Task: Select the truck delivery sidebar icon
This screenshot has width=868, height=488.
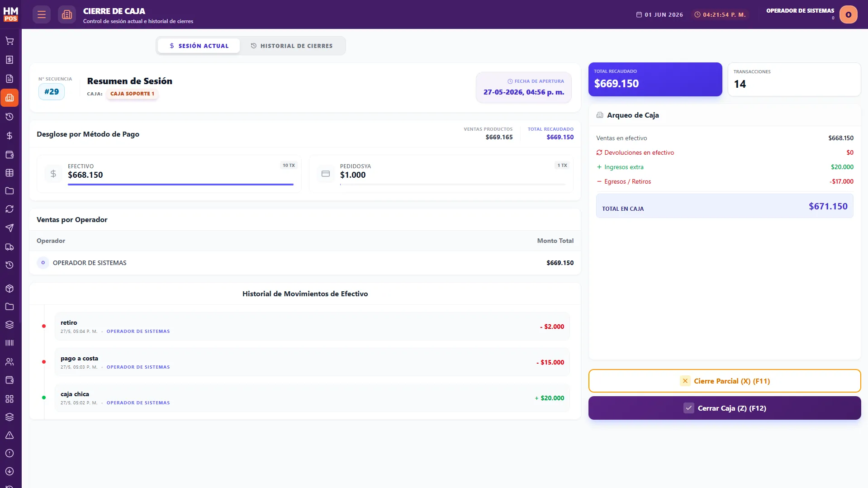Action: coord(9,247)
